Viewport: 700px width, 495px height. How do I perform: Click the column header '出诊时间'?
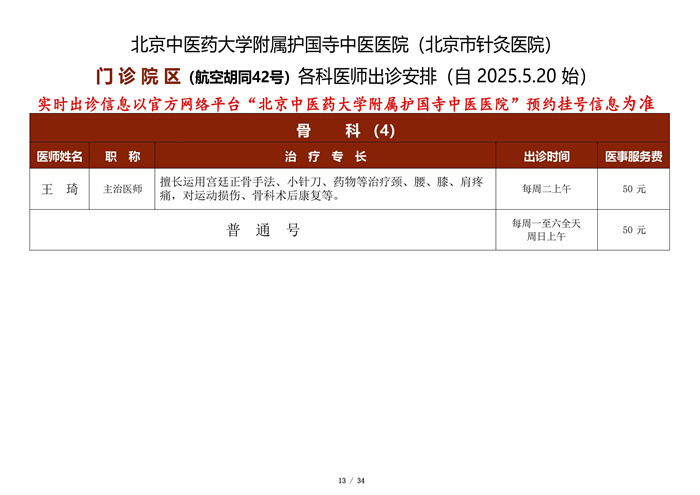tap(546, 157)
